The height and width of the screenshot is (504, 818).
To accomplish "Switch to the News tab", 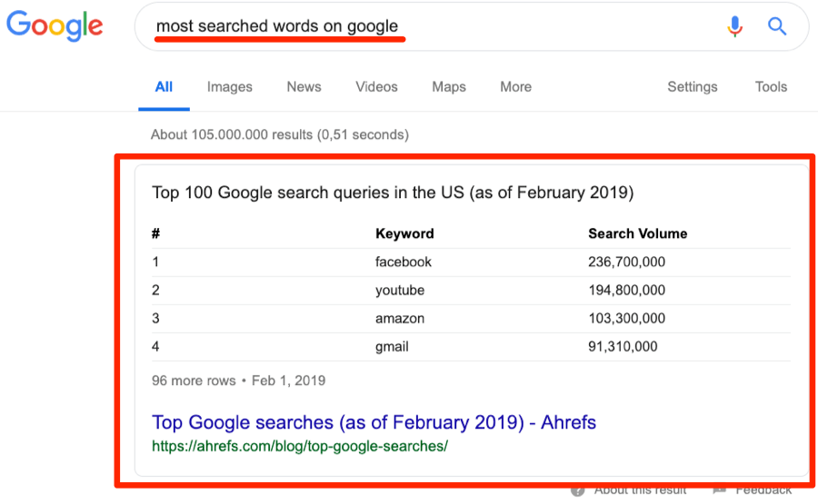I will tap(304, 87).
